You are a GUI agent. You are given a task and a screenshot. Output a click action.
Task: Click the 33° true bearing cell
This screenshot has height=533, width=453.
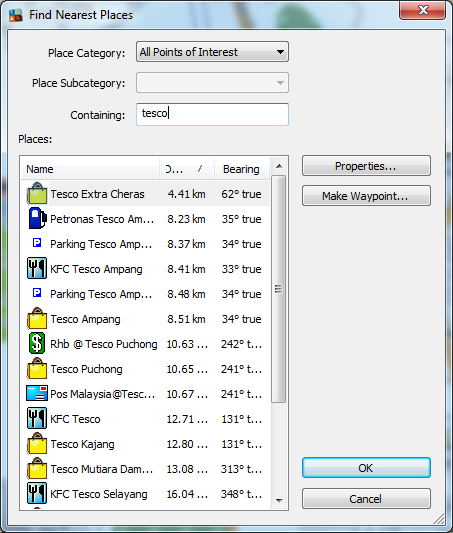241,269
